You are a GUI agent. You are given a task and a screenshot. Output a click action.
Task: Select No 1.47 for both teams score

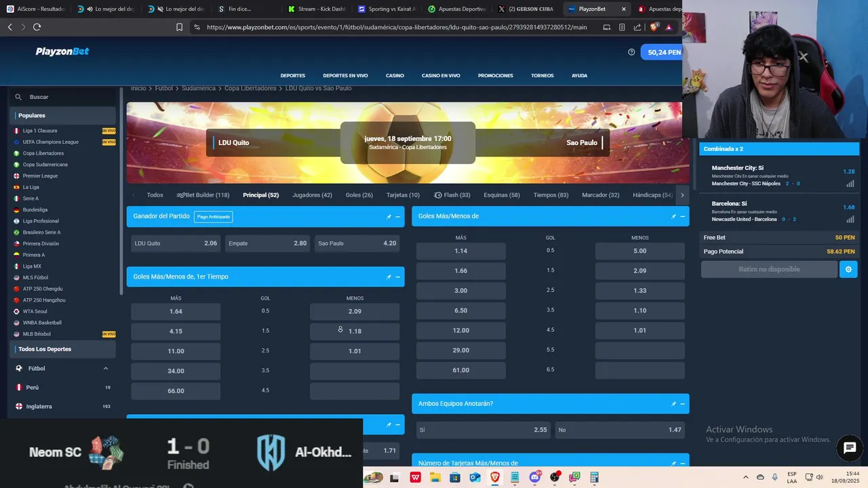point(620,430)
